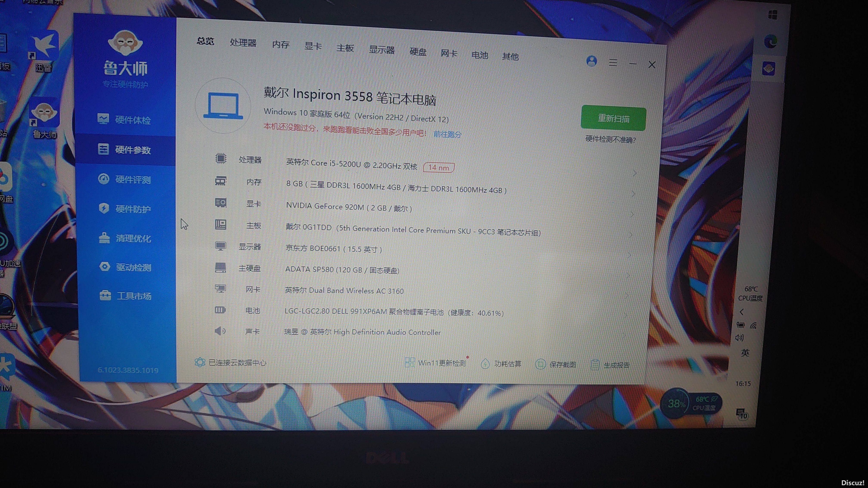Switch to the 主板 tab
Image resolution: width=868 pixels, height=488 pixels.
tap(345, 48)
